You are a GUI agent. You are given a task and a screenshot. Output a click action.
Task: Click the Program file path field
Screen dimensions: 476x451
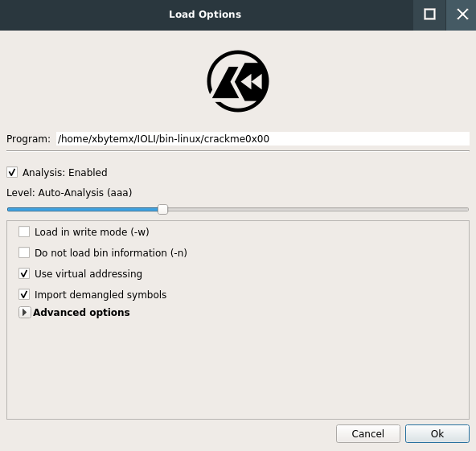point(263,139)
